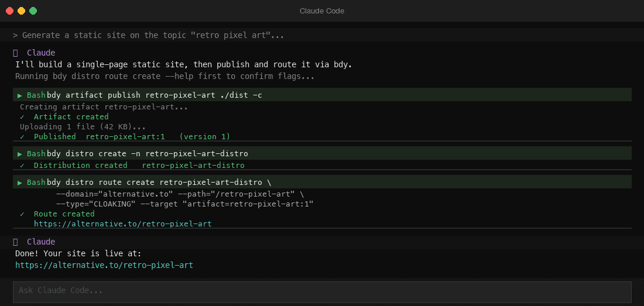Click the command 'bdy distro create -n retro-pixel-art-distro'
Screen dimensions: 644x306
[148, 154]
